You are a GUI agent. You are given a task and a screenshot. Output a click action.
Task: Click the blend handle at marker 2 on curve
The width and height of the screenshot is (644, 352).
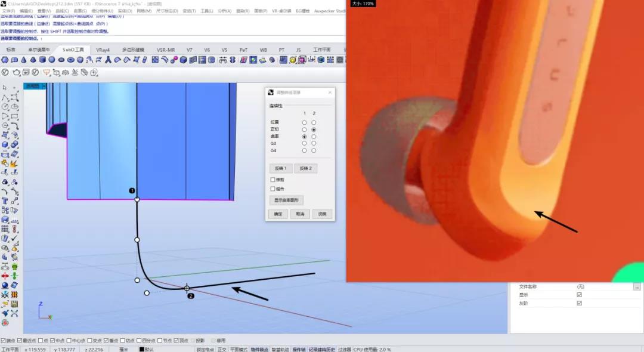(187, 288)
